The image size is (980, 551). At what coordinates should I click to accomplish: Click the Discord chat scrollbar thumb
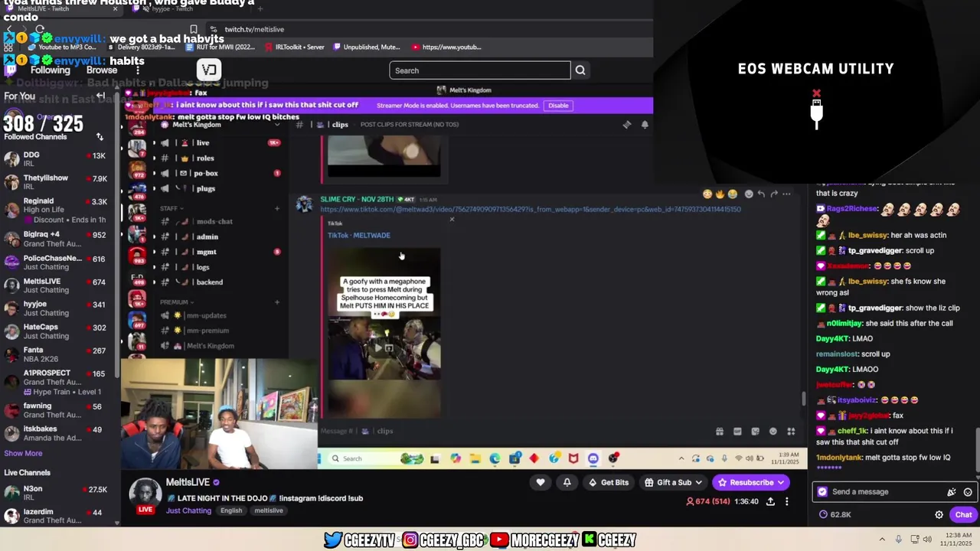(803, 399)
